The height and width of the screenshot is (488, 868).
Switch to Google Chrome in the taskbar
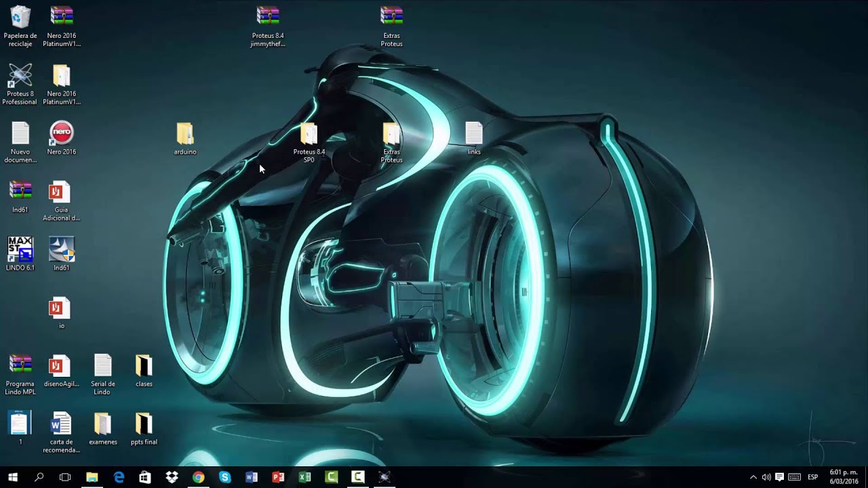click(198, 477)
